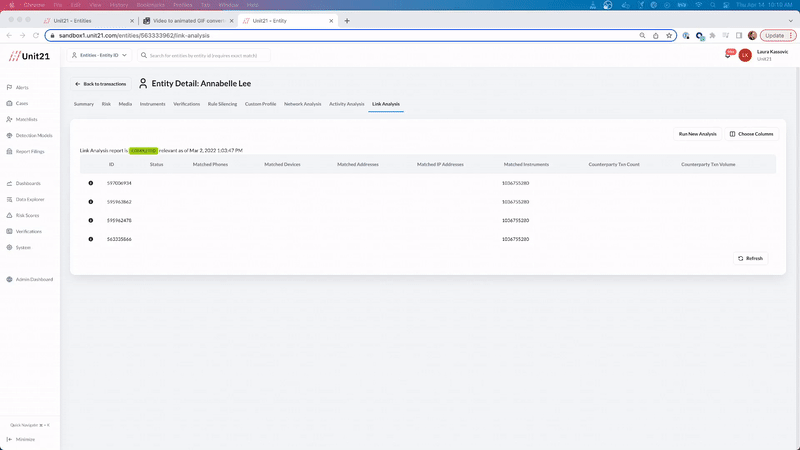
Task: Bookmark this page with star icon
Action: click(x=669, y=36)
